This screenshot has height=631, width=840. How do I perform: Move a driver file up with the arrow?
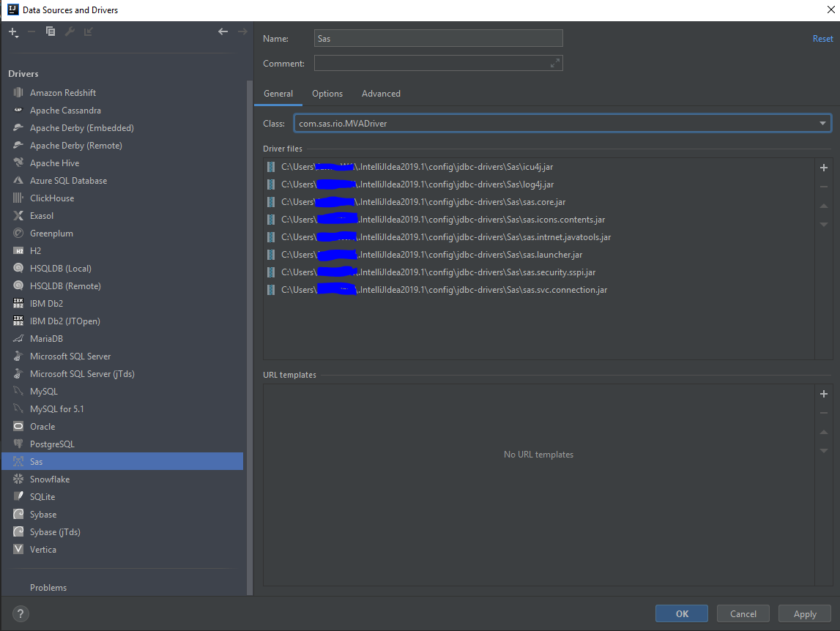click(823, 207)
